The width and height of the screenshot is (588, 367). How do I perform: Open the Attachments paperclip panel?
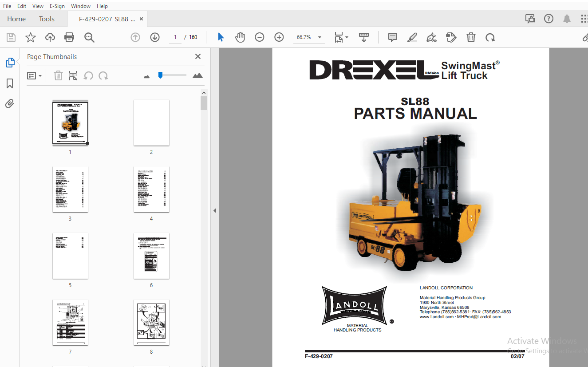tap(10, 104)
